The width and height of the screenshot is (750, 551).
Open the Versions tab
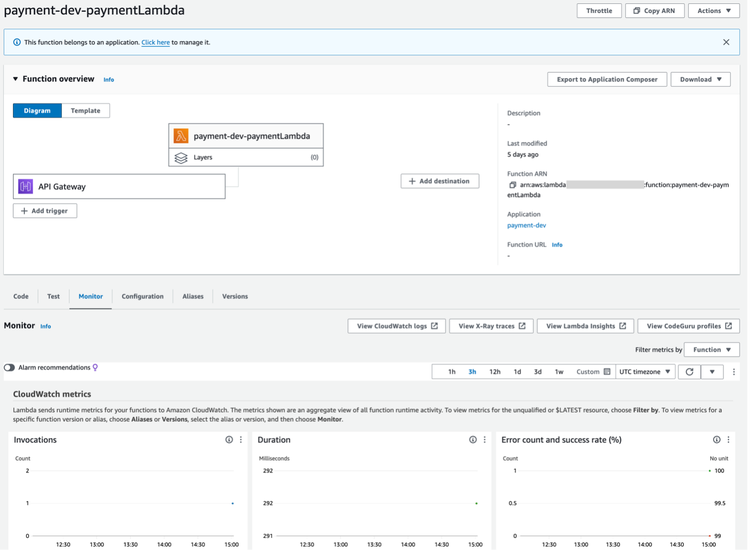point(235,297)
